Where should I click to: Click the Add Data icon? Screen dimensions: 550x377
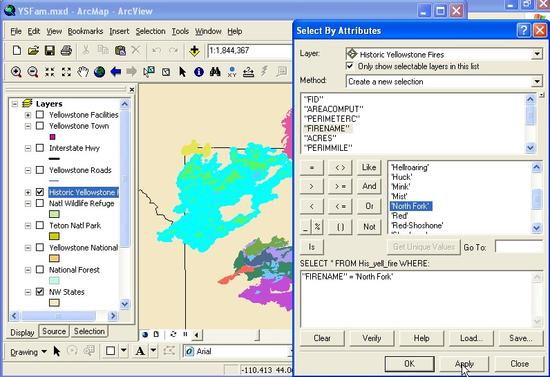pyautogui.click(x=194, y=51)
